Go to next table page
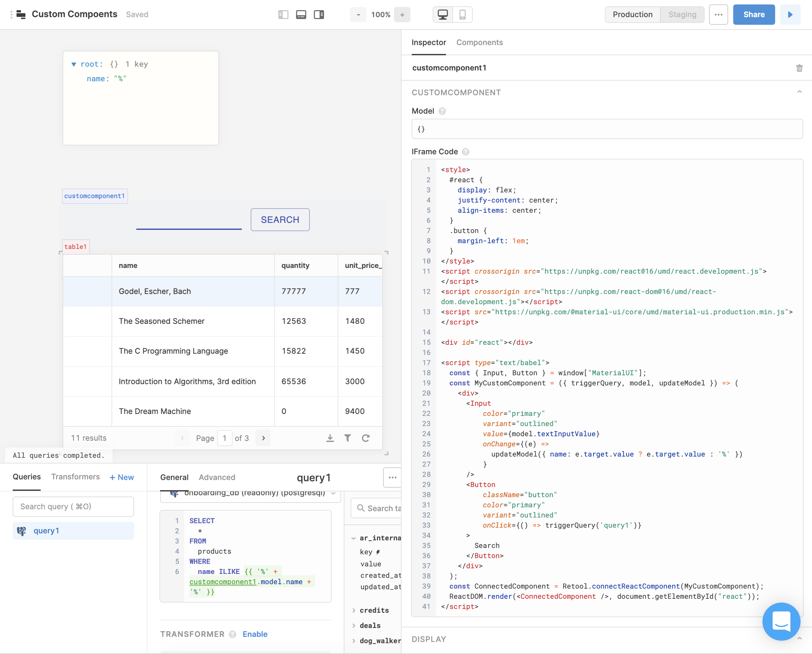The width and height of the screenshot is (812, 654). pos(263,438)
